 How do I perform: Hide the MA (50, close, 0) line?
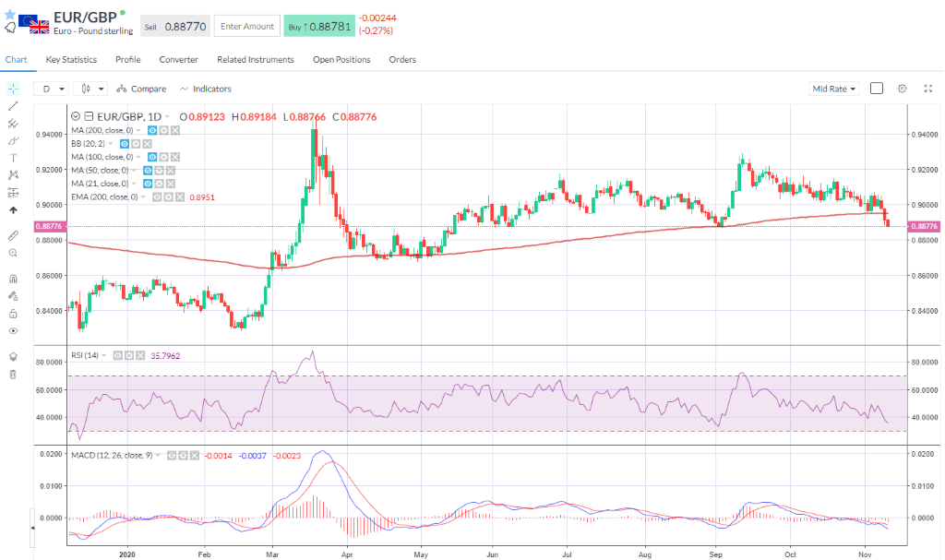148,170
